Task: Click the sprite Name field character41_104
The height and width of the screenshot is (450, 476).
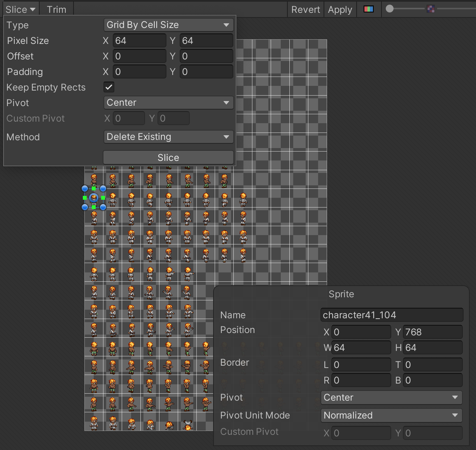Action: coord(392,315)
